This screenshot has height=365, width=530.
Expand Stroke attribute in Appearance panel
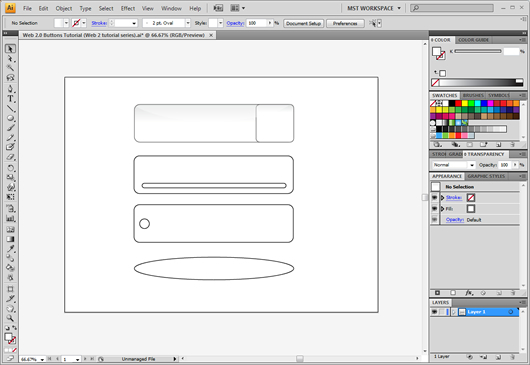click(x=442, y=197)
